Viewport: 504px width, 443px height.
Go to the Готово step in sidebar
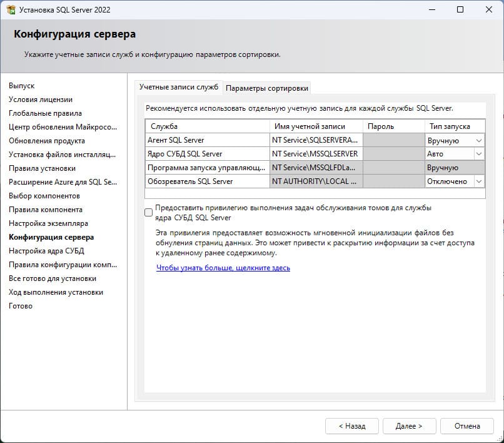coord(21,306)
